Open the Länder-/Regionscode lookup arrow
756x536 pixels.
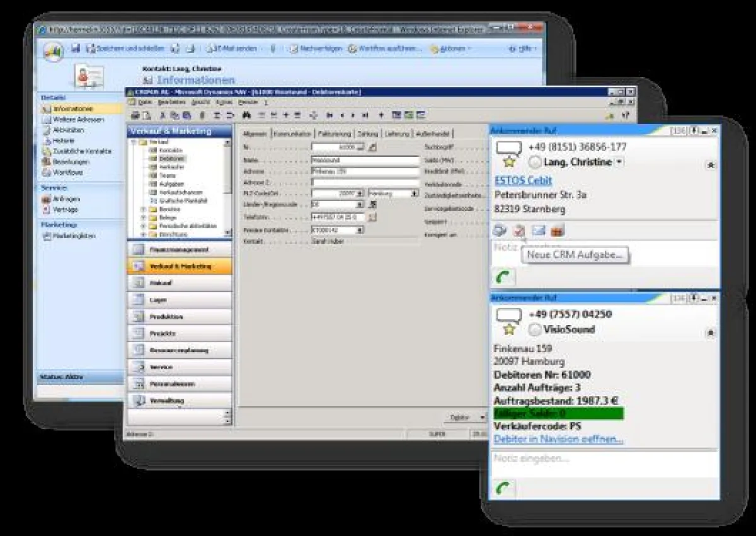(x=360, y=205)
